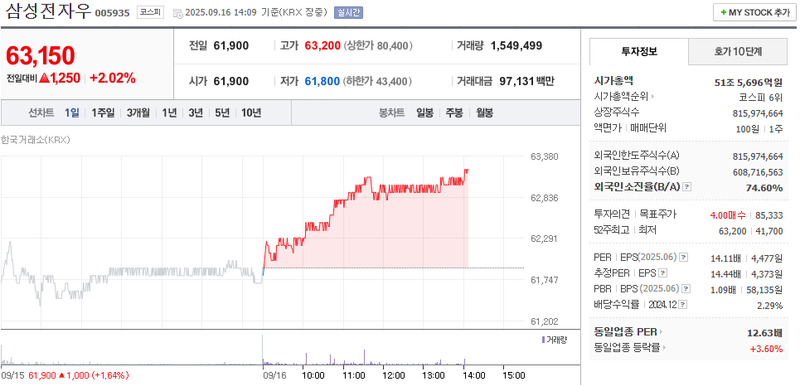
Task: Open help icon beside PER EPS(2025.06)
Action: click(684, 257)
